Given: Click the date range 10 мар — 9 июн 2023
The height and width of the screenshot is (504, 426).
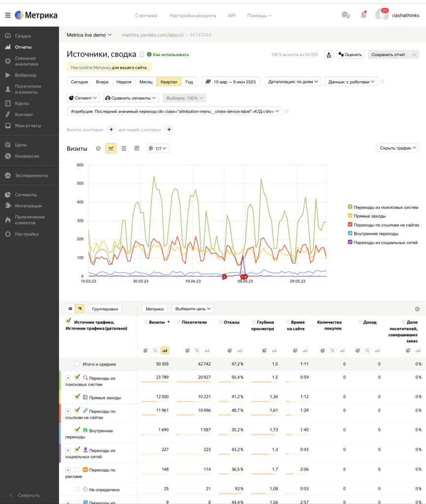Looking at the screenshot, I should (x=231, y=82).
